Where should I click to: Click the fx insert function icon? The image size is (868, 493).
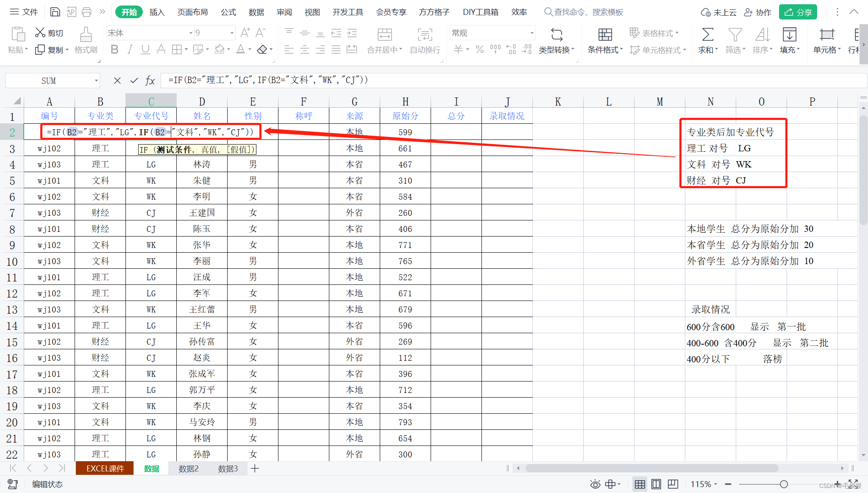tap(150, 81)
